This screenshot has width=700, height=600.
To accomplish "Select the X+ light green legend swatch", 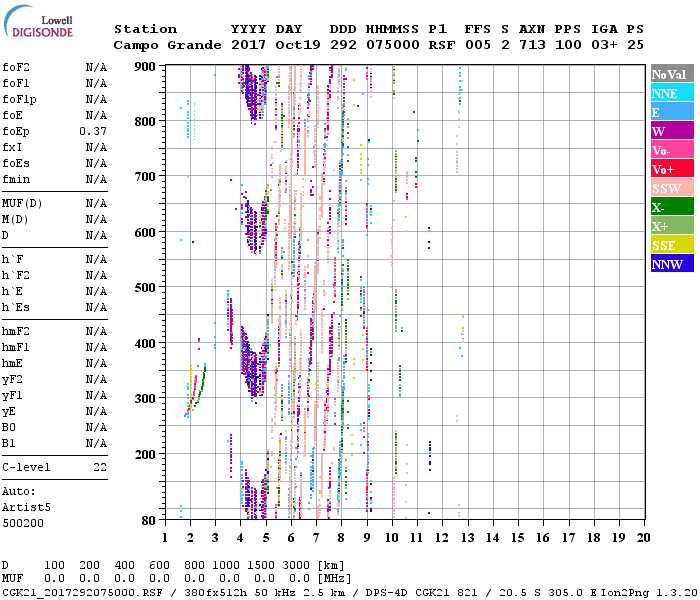I will pos(672,226).
